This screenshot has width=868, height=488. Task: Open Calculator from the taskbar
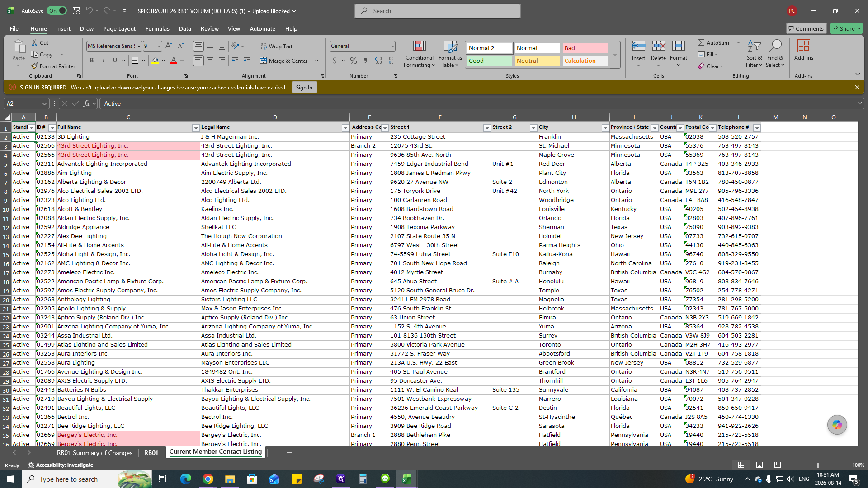pyautogui.click(x=363, y=479)
